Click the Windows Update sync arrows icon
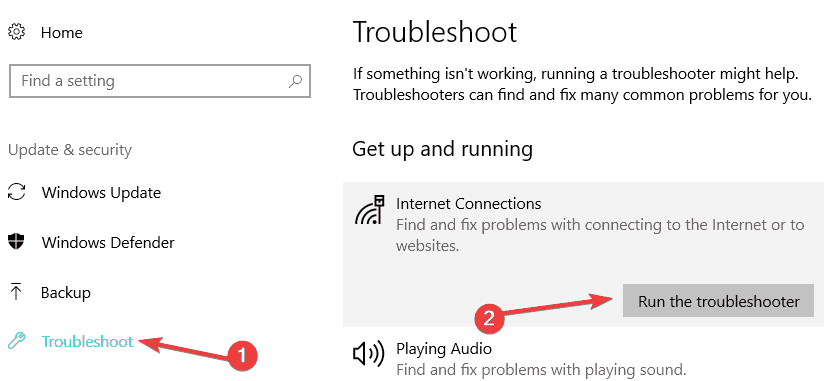This screenshot has width=828, height=381. [x=17, y=192]
